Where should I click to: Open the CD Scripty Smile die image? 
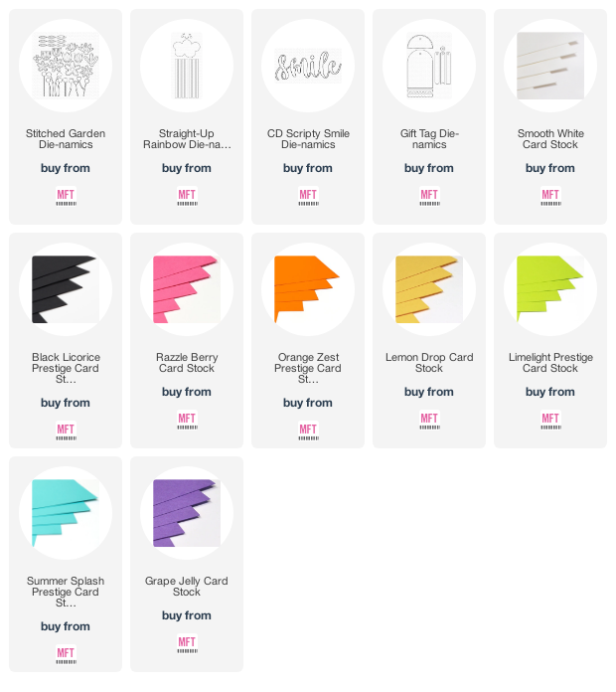tap(308, 66)
